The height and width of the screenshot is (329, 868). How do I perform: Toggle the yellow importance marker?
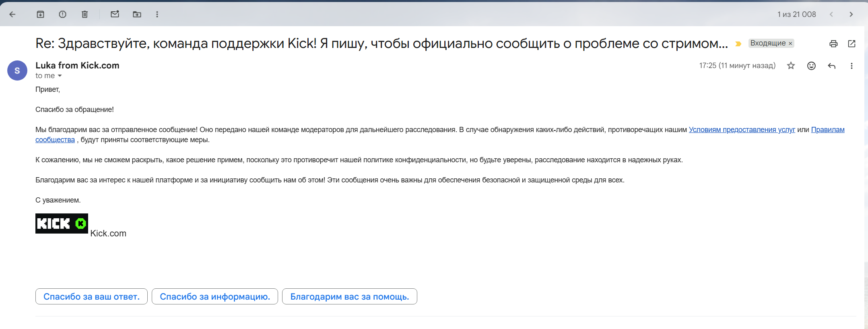(738, 43)
